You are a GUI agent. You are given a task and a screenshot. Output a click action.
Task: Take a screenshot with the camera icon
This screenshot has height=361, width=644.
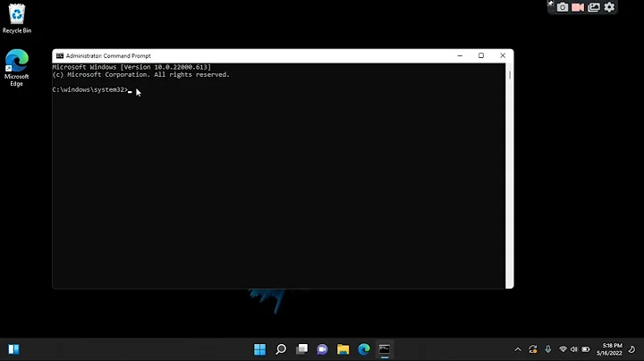563,7
